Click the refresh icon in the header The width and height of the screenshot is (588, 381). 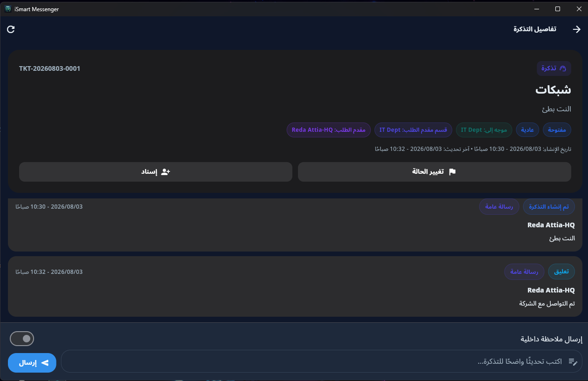[11, 29]
